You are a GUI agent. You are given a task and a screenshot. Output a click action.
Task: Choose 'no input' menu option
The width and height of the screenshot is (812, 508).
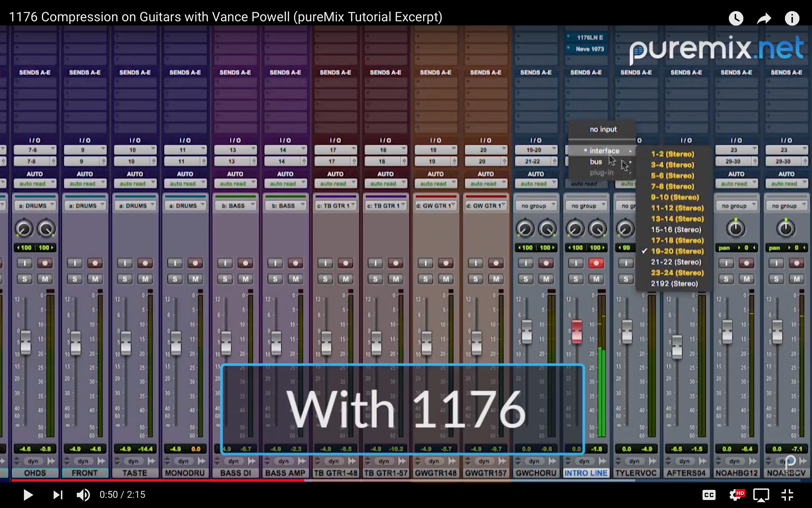point(603,129)
